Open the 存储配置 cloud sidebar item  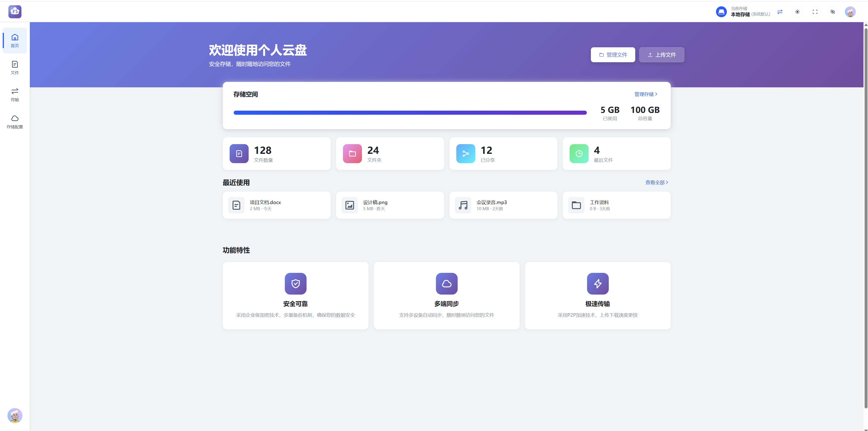pos(15,122)
